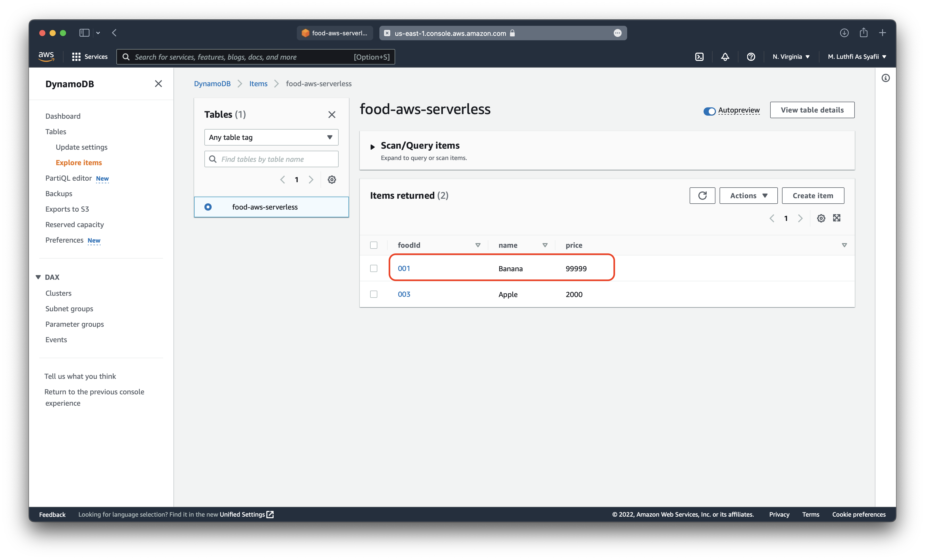Click the Feedback link in footer

[x=52, y=514]
